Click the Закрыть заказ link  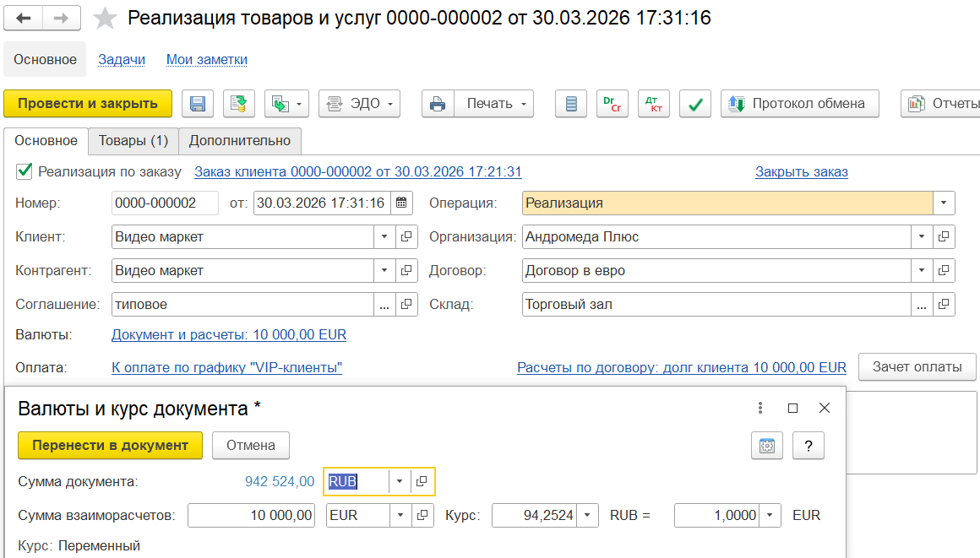pos(801,172)
